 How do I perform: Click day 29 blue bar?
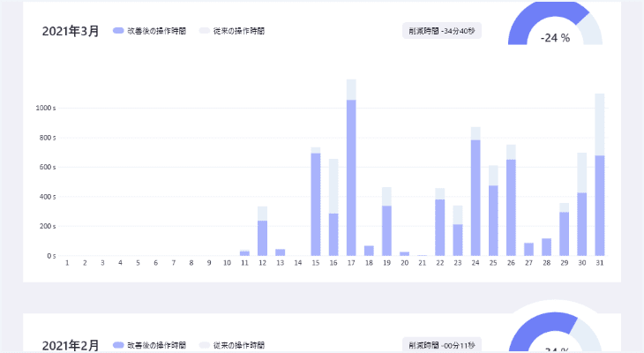(x=565, y=234)
